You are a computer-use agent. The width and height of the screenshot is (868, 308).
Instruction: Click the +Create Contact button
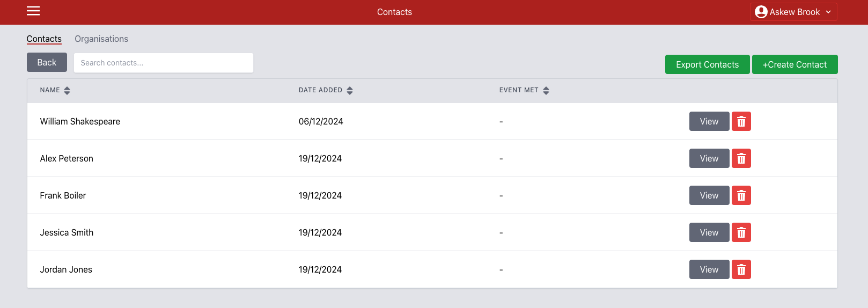(795, 64)
